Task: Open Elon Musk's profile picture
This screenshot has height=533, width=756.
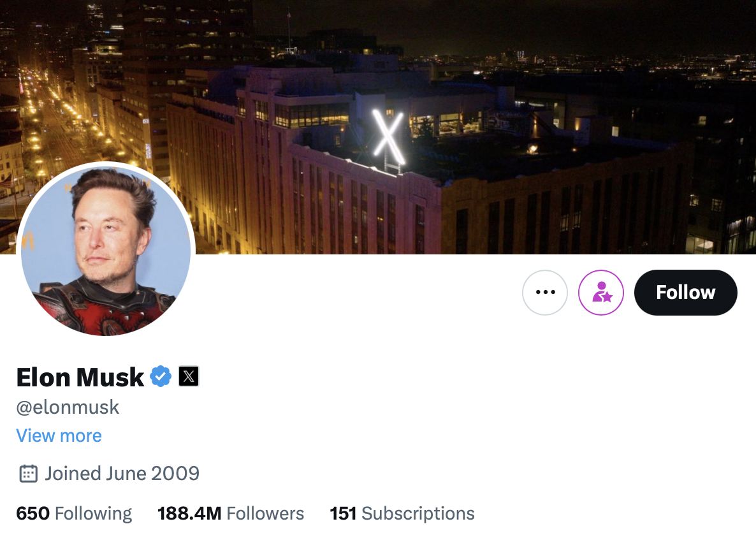Action: pyautogui.click(x=106, y=249)
